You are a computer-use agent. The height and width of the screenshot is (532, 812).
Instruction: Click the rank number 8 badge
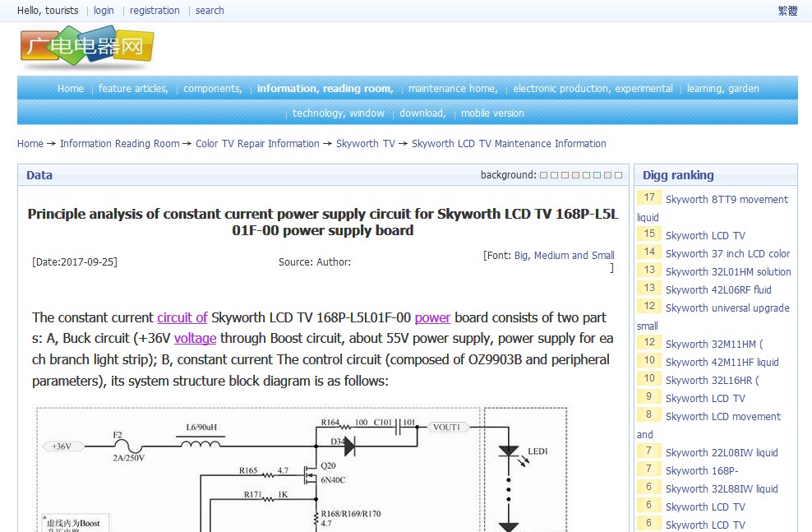tap(649, 414)
